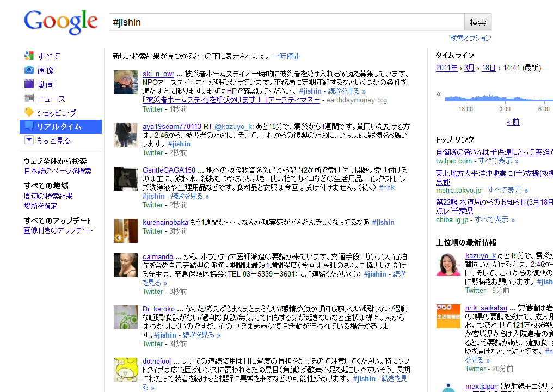Choose 画像付きのアップデート filter
Screen dimensions: 553x392
pyautogui.click(x=58, y=230)
